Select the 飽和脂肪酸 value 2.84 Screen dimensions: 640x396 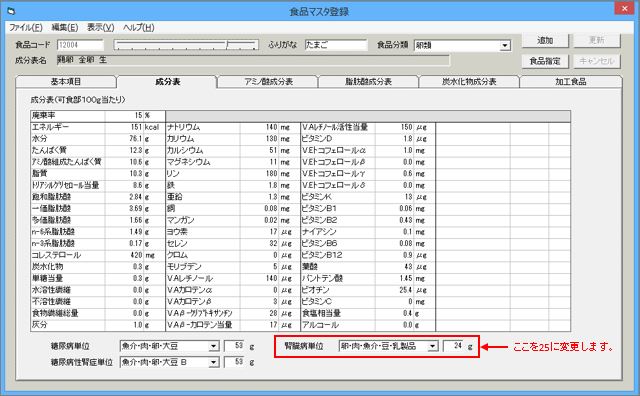tap(124, 197)
